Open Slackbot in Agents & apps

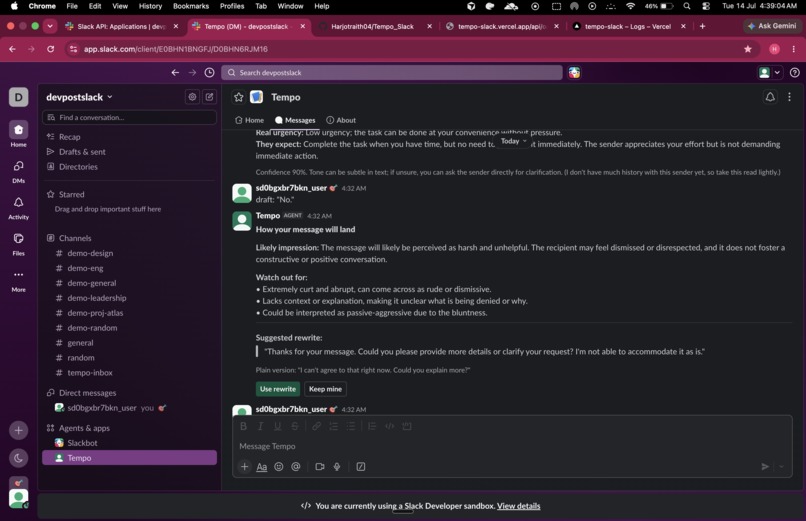point(130,443)
